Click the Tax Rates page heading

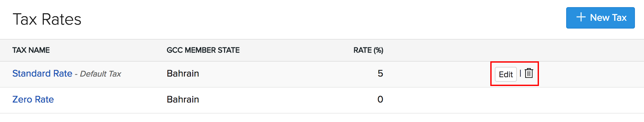(47, 19)
